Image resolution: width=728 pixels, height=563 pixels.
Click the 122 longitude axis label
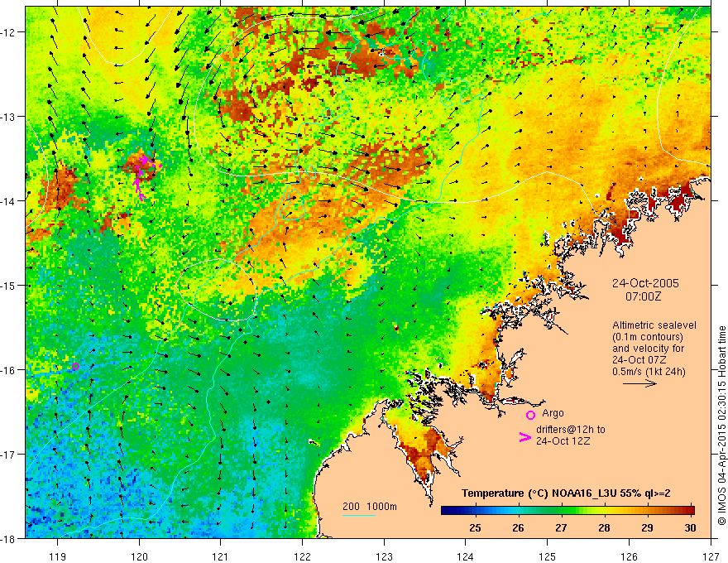click(303, 557)
